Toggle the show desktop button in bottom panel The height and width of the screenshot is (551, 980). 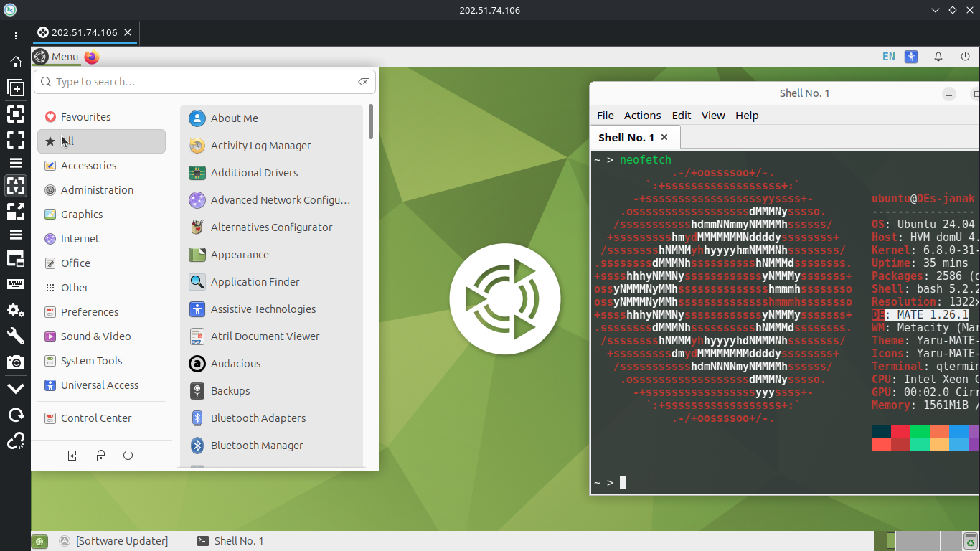[40, 541]
